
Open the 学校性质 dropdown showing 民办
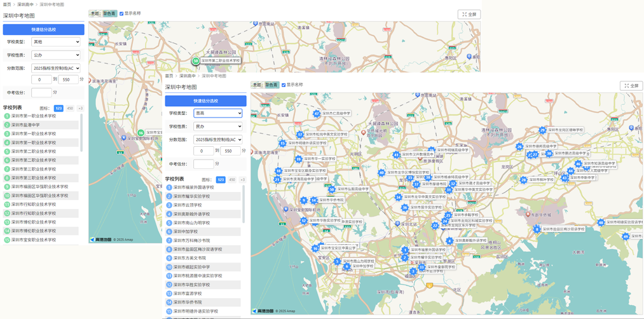(217, 126)
